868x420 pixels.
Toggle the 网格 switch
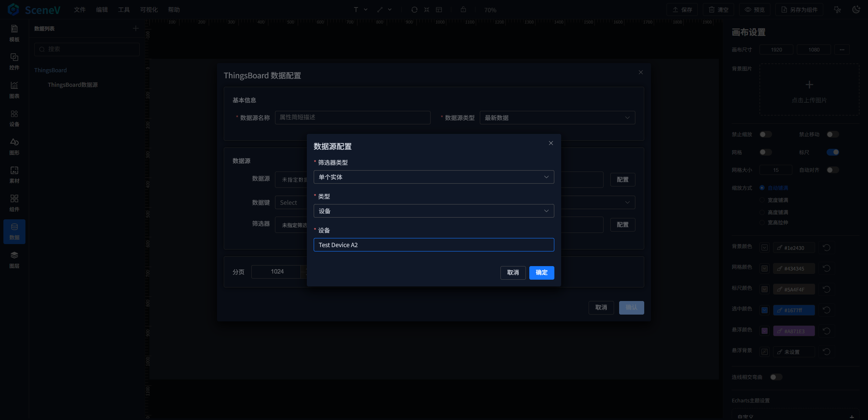point(766,152)
